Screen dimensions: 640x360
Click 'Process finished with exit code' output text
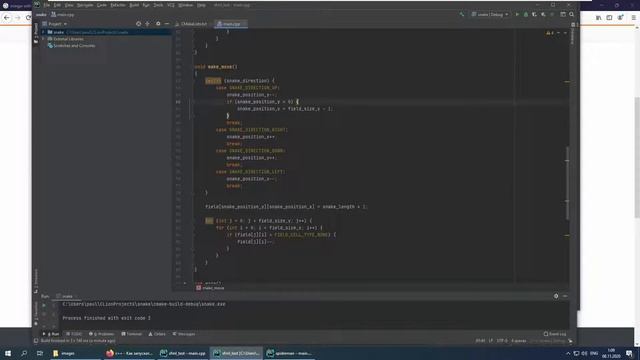[x=107, y=318]
